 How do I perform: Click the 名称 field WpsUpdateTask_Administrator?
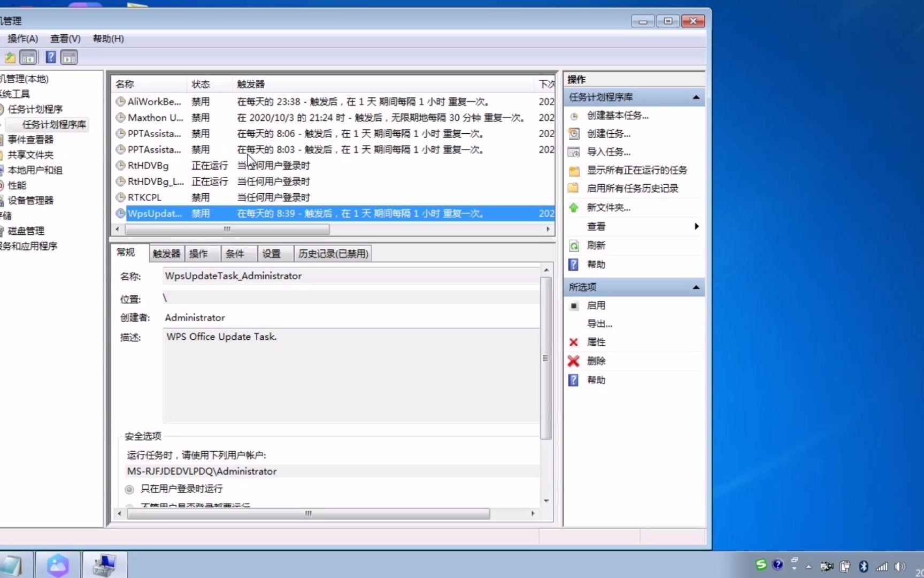pos(351,276)
